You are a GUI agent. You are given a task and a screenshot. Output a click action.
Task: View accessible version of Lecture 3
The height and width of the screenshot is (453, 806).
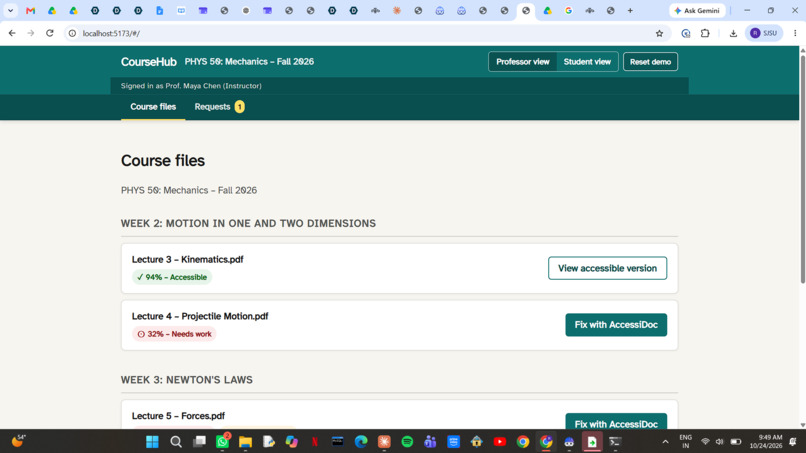coord(608,268)
